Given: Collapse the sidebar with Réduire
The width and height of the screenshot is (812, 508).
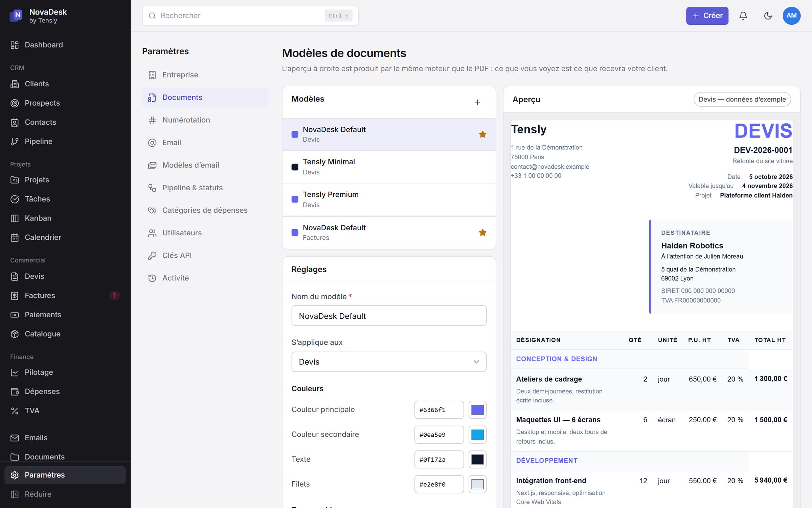Looking at the screenshot, I should coord(65,494).
